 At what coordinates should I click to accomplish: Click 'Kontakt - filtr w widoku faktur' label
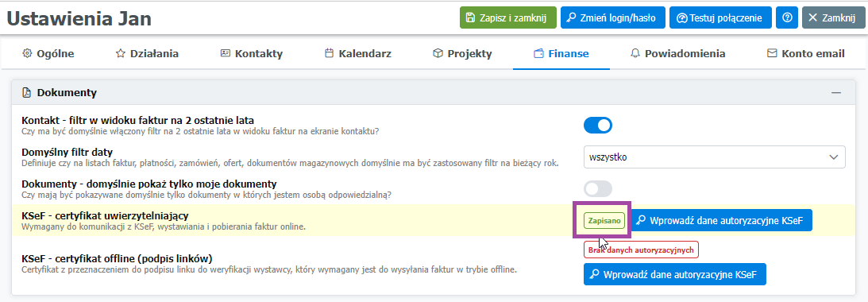(x=137, y=120)
